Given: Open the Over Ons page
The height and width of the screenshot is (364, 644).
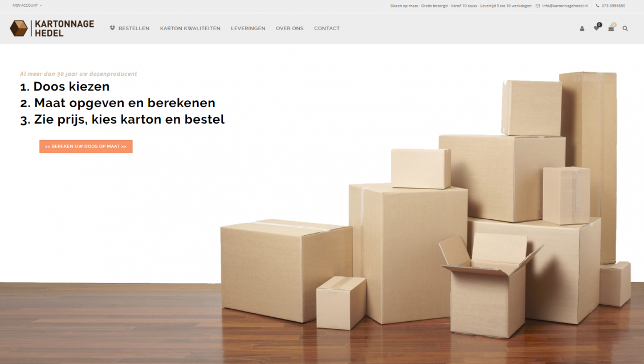Looking at the screenshot, I should point(290,28).
